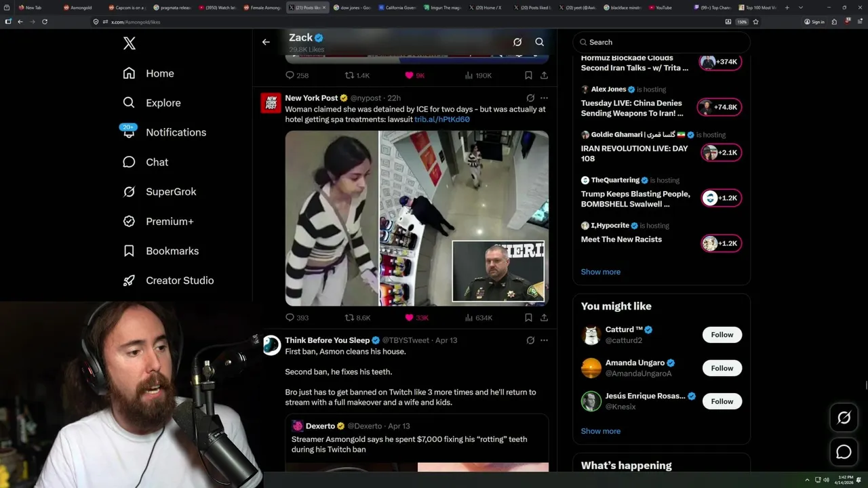The height and width of the screenshot is (488, 868).
Task: Open a new browser tab with plus
Action: click(x=787, y=7)
